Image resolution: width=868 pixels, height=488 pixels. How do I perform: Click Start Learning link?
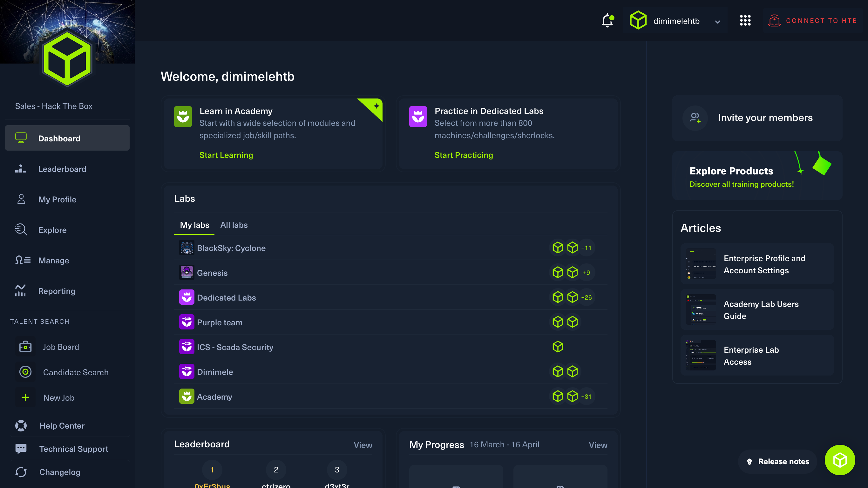tap(226, 155)
